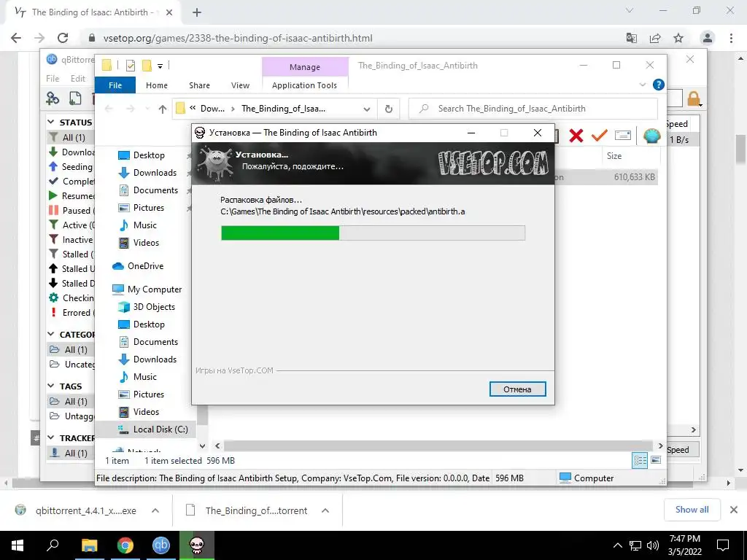
Task: Select Documents under Quick access
Action: point(155,190)
